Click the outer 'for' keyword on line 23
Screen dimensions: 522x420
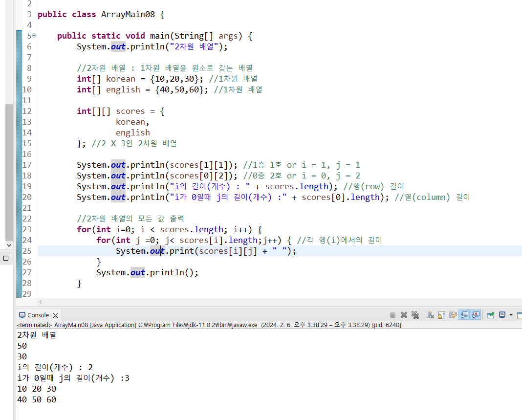[x=84, y=229]
